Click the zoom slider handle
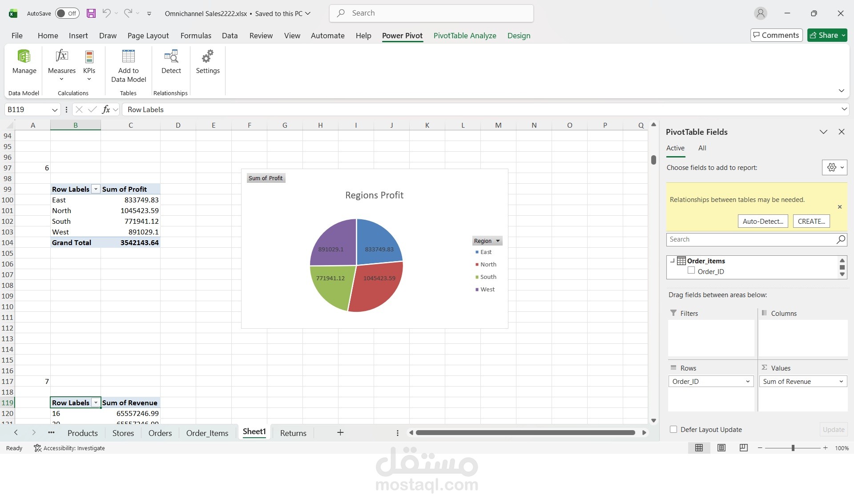This screenshot has width=854, height=504. click(x=793, y=448)
